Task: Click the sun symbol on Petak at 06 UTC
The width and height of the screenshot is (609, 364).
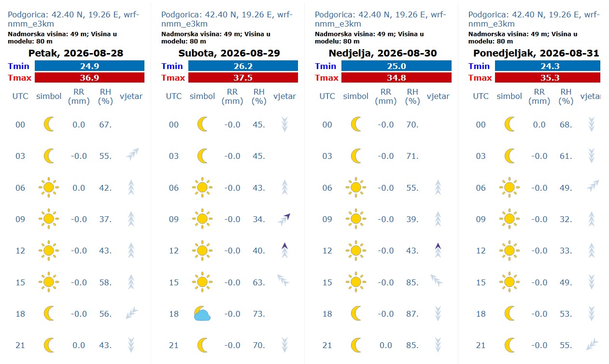Action: click(x=48, y=187)
